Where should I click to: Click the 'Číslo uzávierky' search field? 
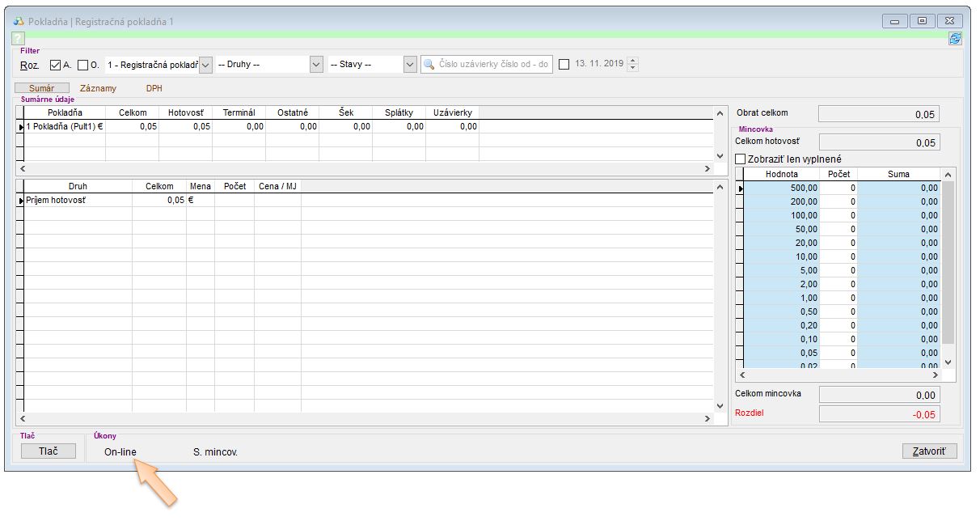(x=493, y=65)
